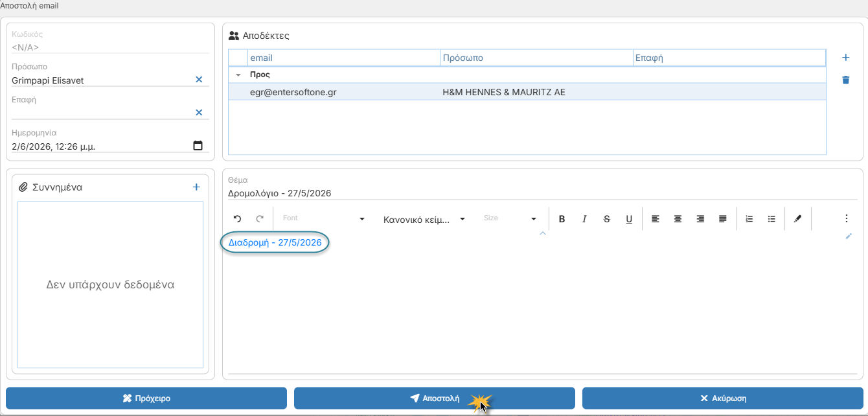Open the date picker calendar icon
Image resolution: width=868 pixels, height=416 pixels.
click(x=198, y=146)
